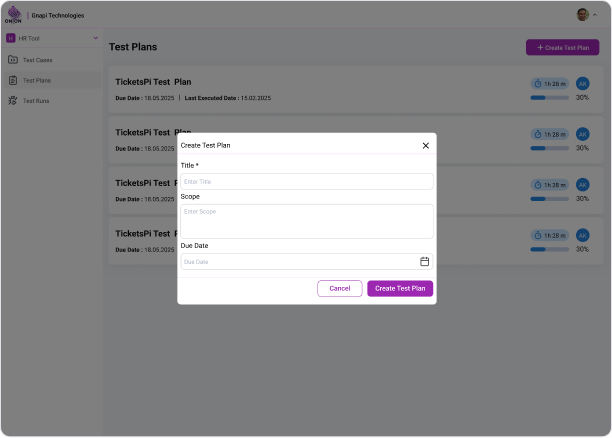Click AK avatar on the second plan card
The width and height of the screenshot is (612, 438).
(x=582, y=134)
